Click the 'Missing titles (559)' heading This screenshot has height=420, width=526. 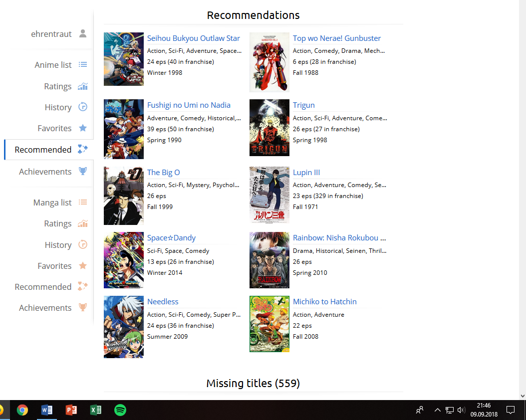[254, 383]
